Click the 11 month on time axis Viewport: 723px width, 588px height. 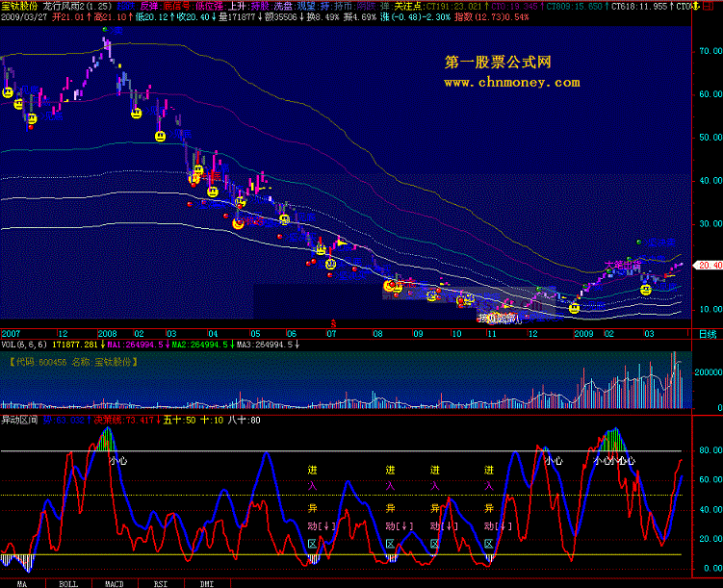pos(492,334)
